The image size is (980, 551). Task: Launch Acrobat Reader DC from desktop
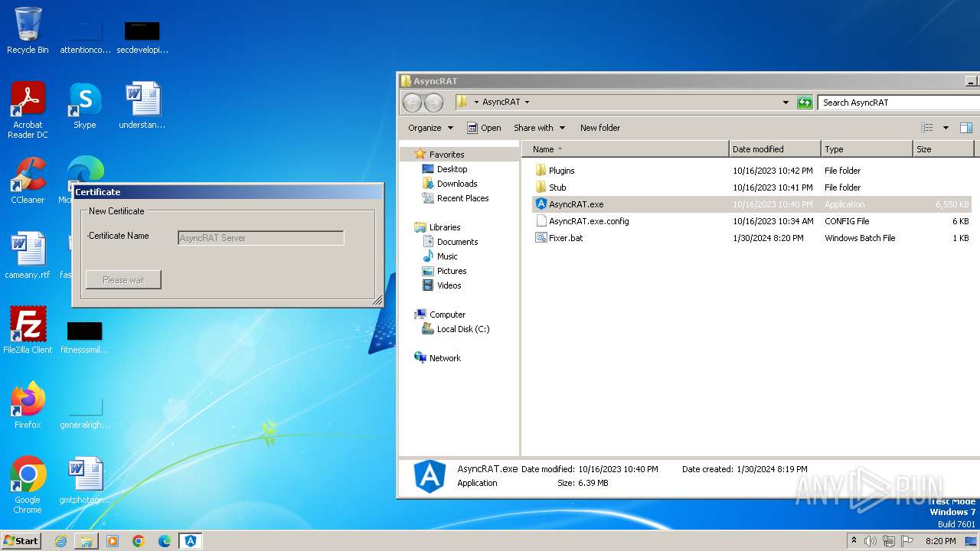pyautogui.click(x=28, y=109)
